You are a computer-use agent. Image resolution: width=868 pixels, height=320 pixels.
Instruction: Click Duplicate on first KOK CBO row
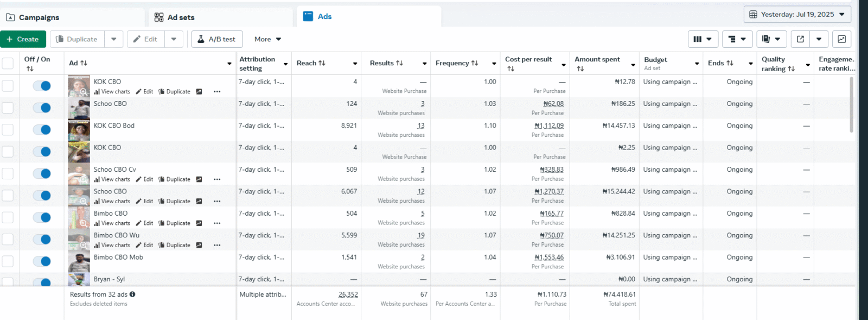(174, 92)
